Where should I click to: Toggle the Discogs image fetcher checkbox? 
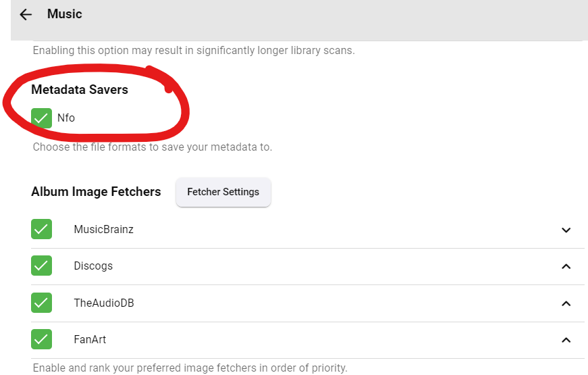click(42, 266)
